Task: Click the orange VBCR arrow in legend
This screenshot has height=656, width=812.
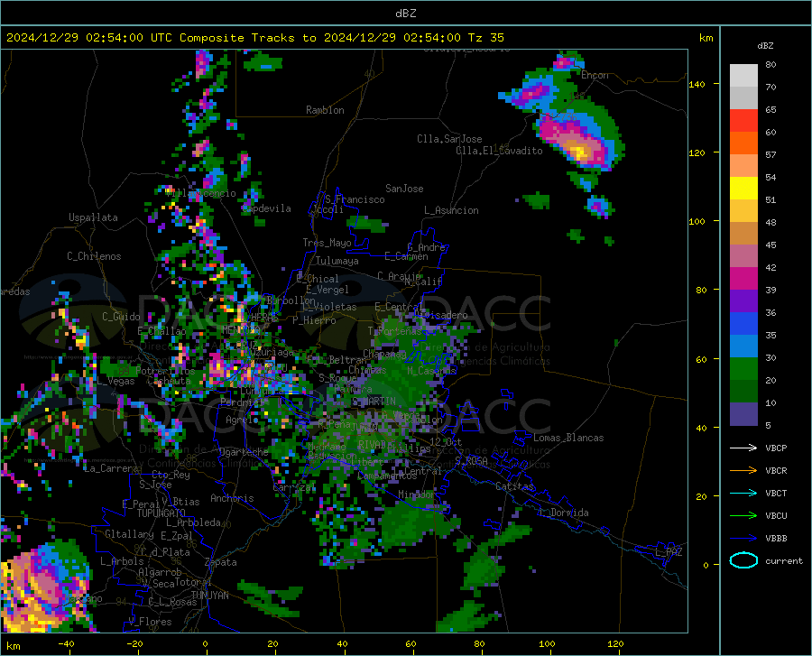Action: tap(743, 471)
